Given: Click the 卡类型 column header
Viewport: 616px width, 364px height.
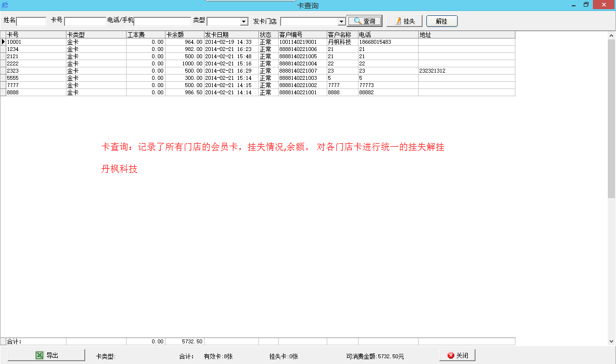Looking at the screenshot, I should coord(96,35).
